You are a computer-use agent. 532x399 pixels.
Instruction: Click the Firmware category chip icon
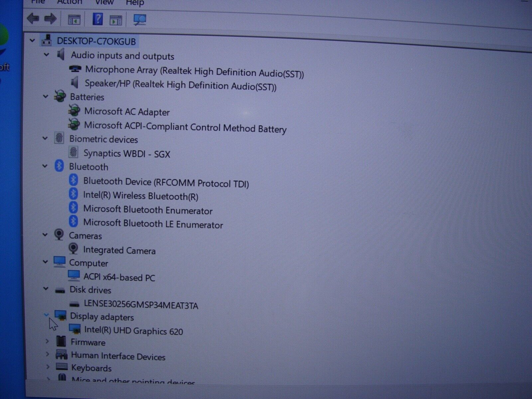[x=61, y=341]
